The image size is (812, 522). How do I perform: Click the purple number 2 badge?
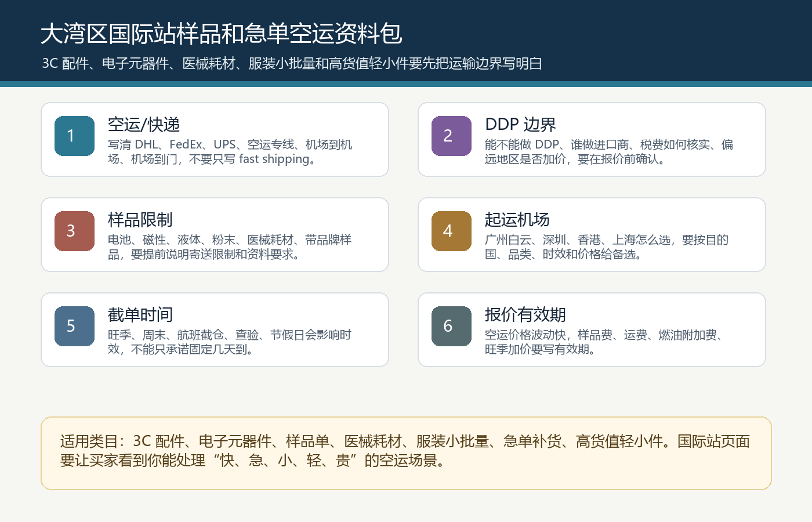point(451,136)
